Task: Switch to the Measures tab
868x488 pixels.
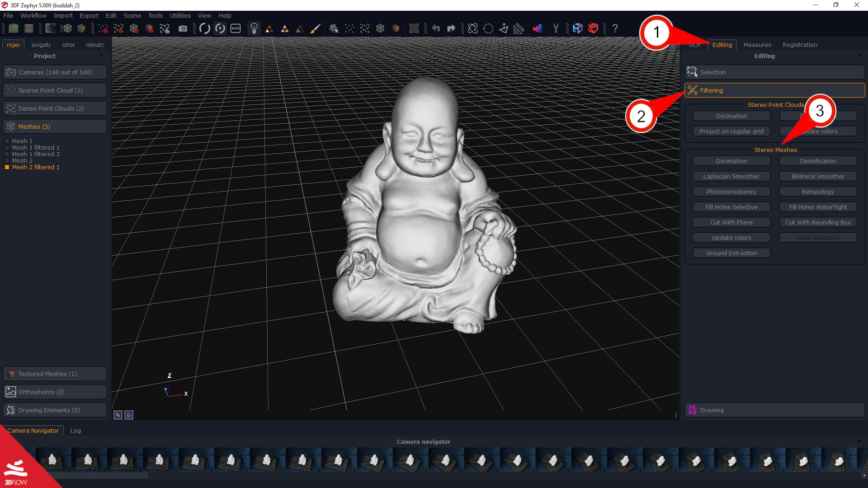Action: click(757, 45)
